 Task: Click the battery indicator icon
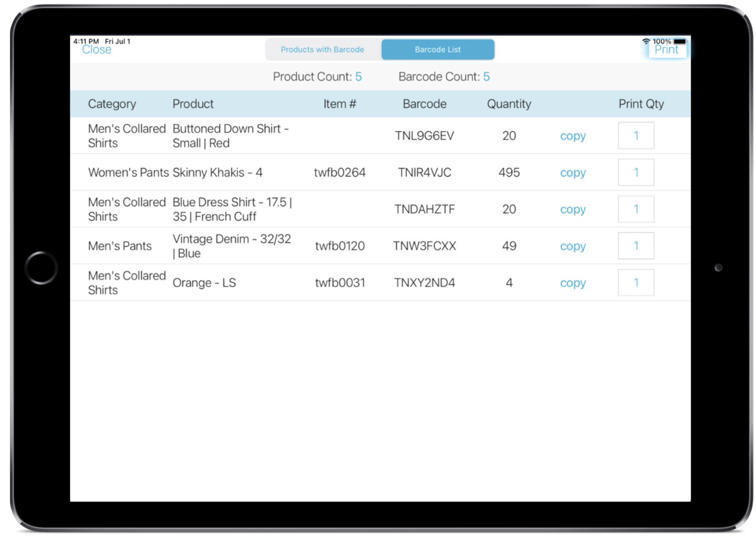(679, 41)
